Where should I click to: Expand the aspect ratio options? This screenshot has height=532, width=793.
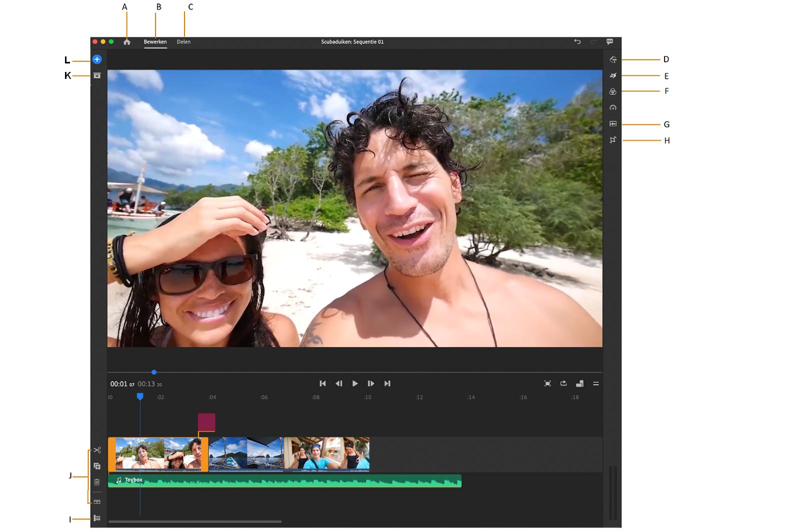pyautogui.click(x=579, y=384)
